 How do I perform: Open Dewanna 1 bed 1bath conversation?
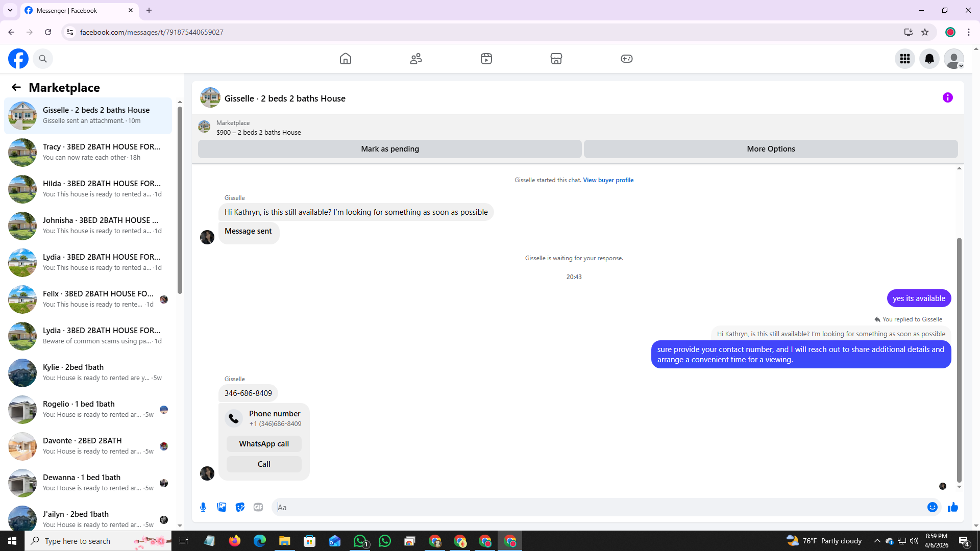[88, 483]
